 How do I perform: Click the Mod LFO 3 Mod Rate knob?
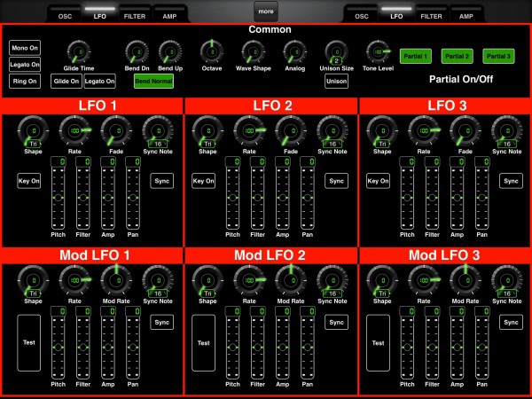[x=465, y=280]
